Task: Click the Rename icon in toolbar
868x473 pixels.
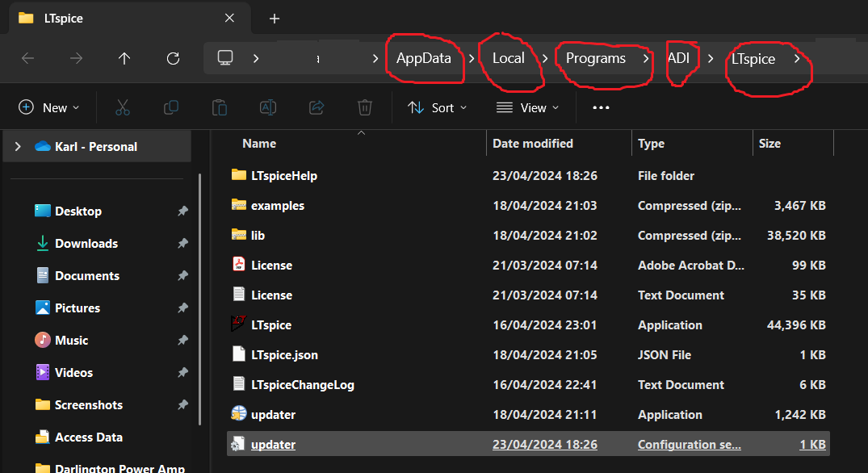Action: (x=268, y=107)
